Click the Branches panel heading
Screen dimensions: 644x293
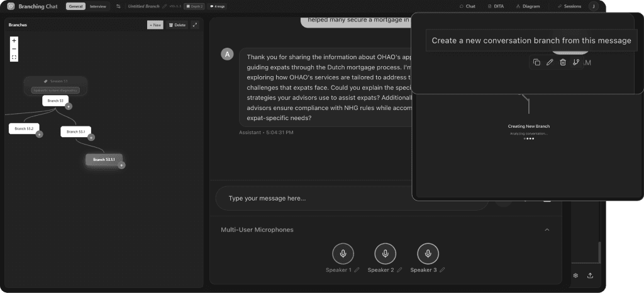coord(18,25)
